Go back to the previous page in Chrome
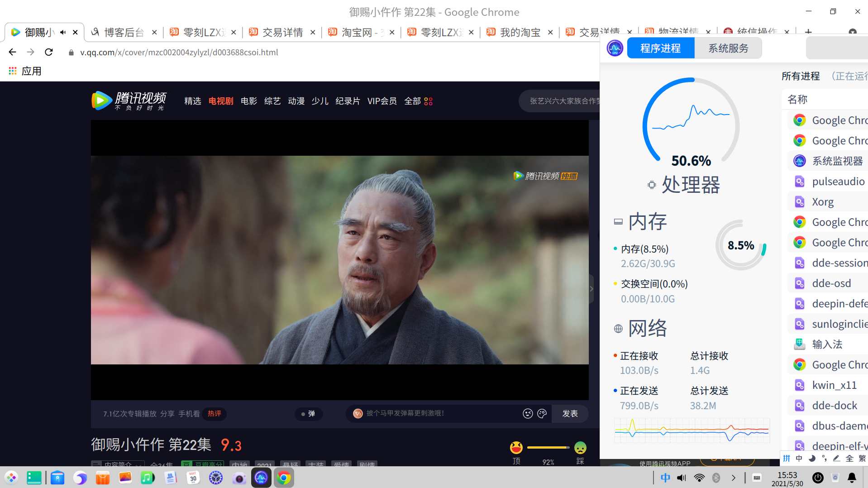 (x=12, y=52)
